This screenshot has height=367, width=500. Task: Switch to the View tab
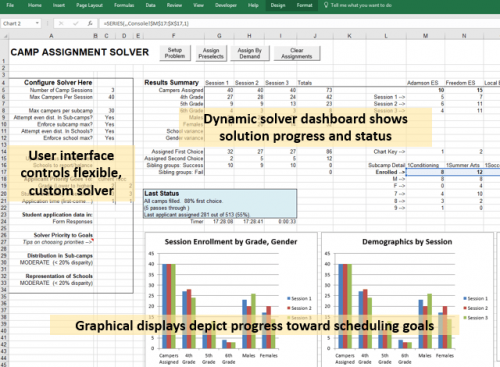pos(198,5)
